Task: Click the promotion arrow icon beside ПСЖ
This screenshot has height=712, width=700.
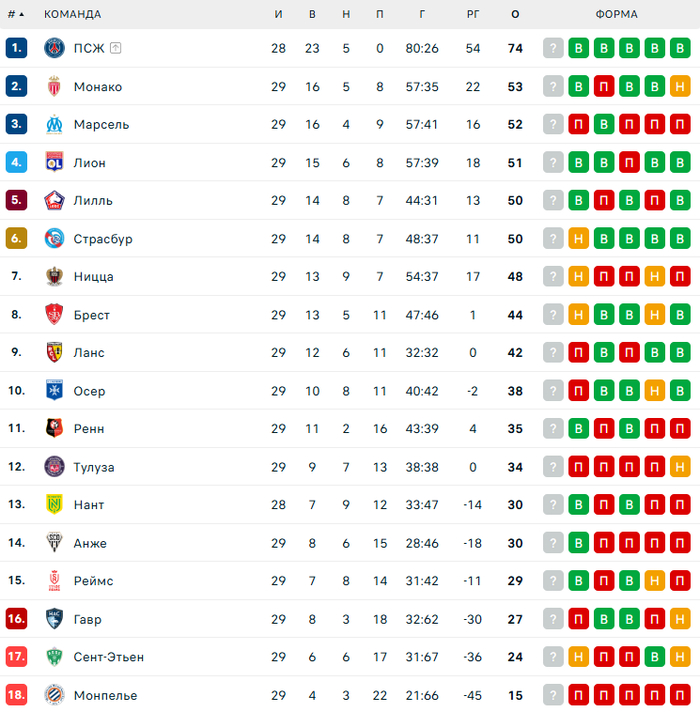Action: click(116, 48)
